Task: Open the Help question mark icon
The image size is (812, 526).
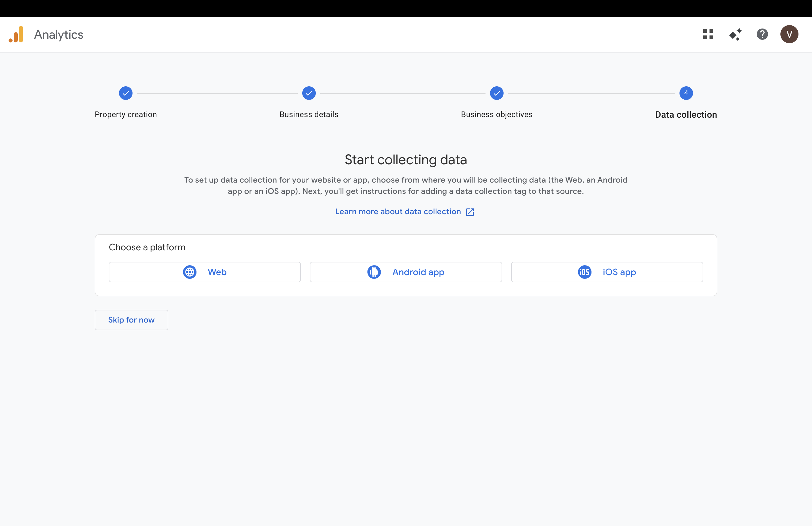Action: [762, 34]
